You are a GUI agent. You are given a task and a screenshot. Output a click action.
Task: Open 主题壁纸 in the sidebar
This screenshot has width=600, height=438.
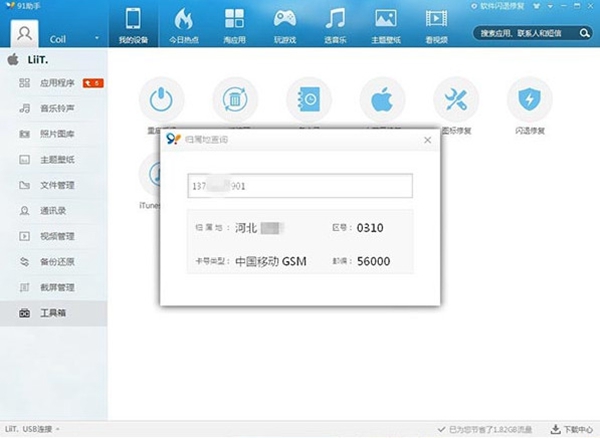(54, 160)
